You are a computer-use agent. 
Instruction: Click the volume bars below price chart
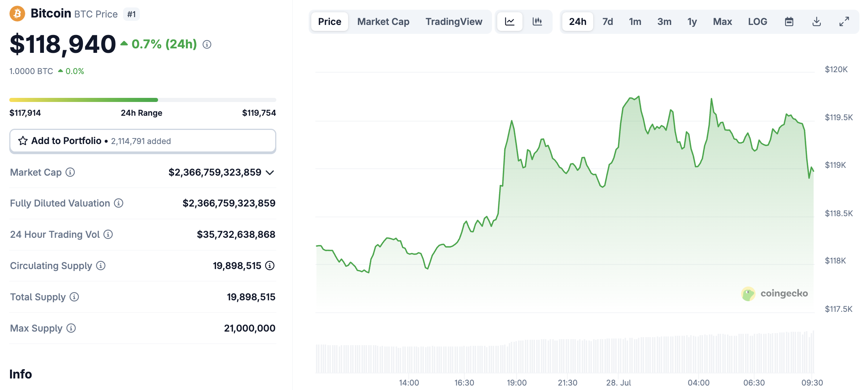(565, 352)
